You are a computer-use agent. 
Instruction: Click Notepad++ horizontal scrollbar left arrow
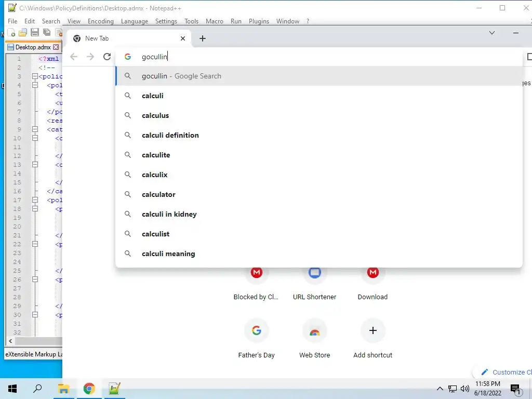tap(10, 341)
